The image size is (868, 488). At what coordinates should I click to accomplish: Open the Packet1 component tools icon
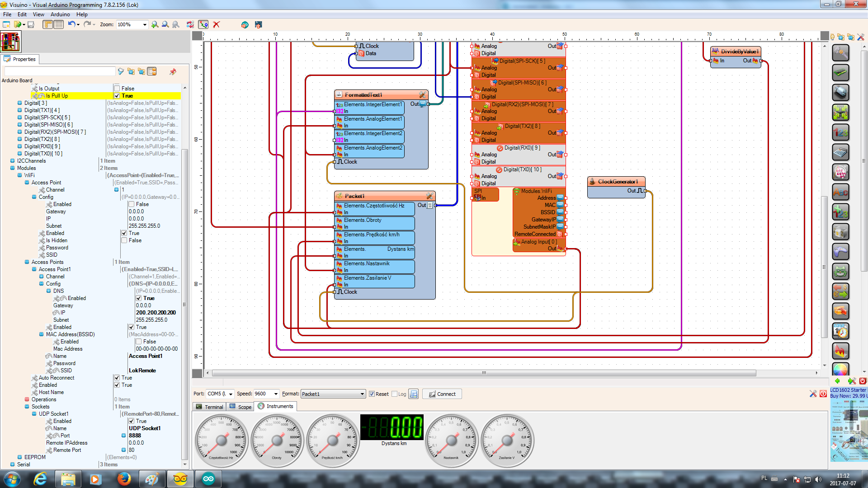click(x=429, y=196)
